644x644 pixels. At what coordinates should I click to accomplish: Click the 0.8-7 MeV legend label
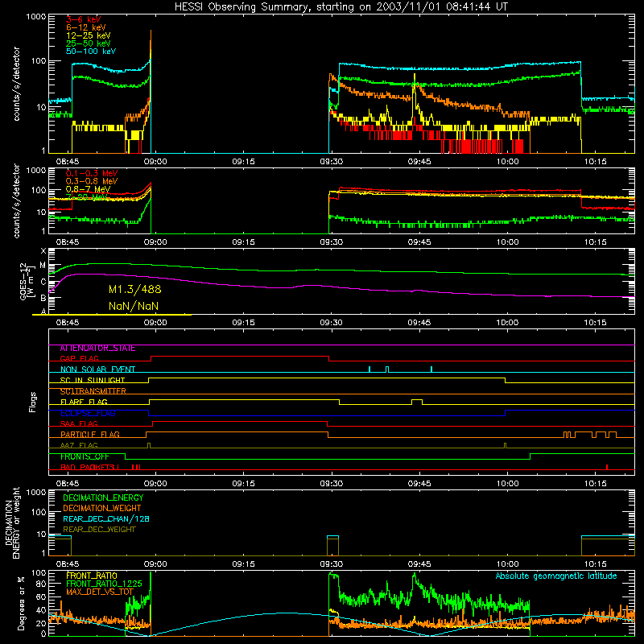(x=88, y=189)
